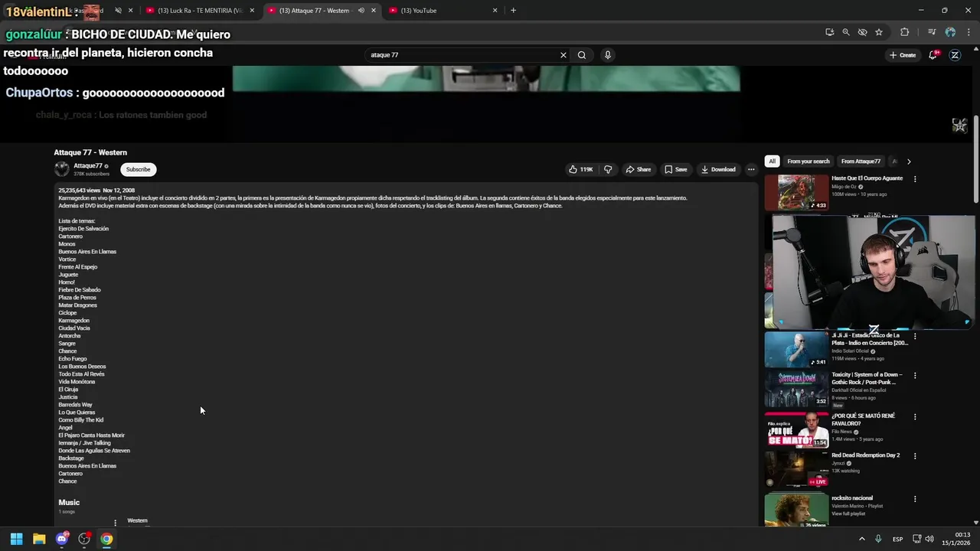Open the system tray volume icon
This screenshot has width=980, height=551.
[929, 539]
